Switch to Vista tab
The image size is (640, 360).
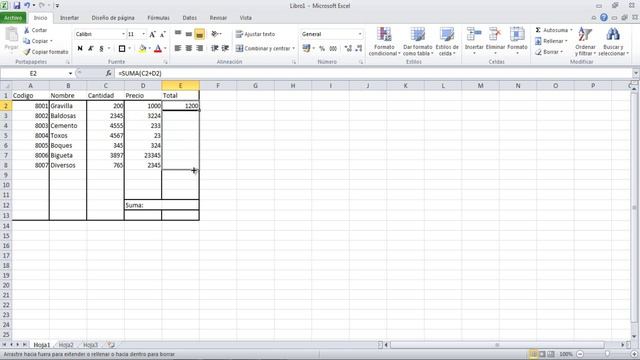coord(246,18)
